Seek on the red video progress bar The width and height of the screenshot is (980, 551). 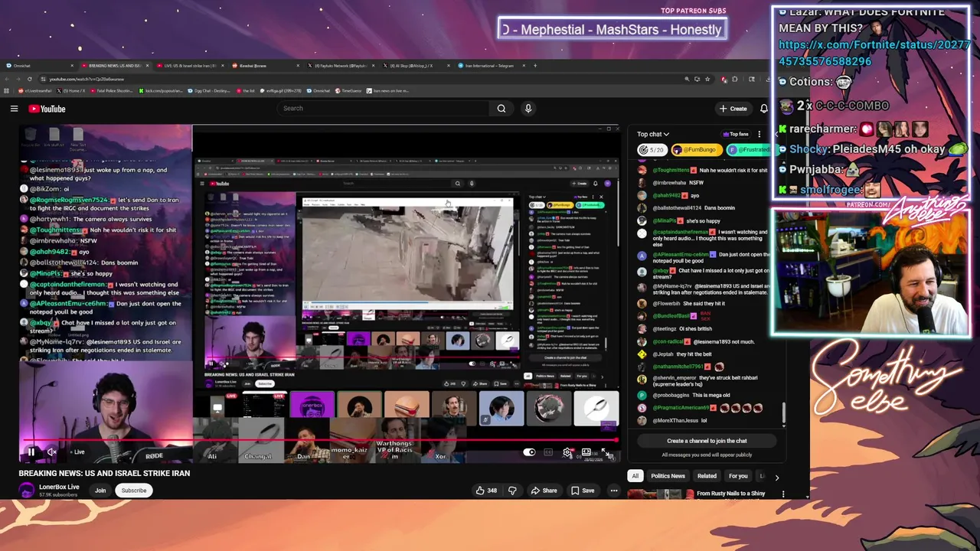click(318, 440)
